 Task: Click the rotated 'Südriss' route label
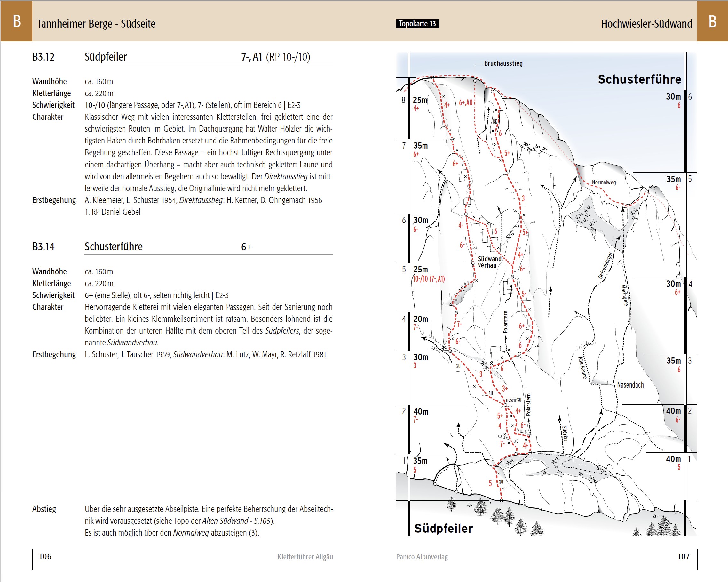(565, 433)
